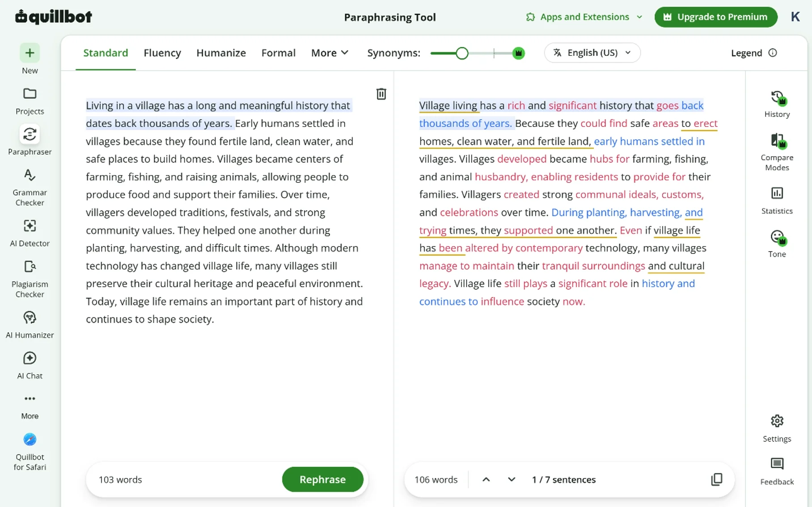
Task: Click the word 'significant' in first output sentence
Action: [572, 106]
